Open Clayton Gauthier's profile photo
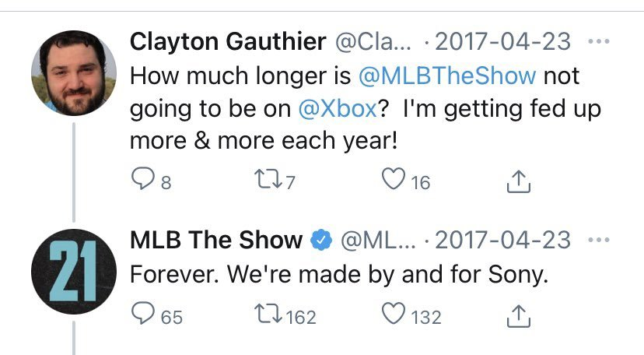644x355 pixels. [74, 74]
